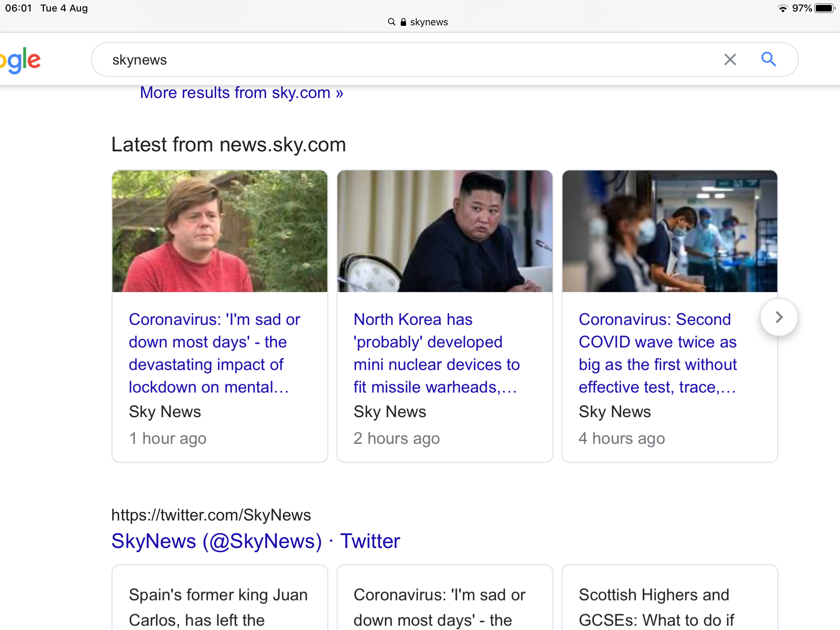The width and height of the screenshot is (840, 630).
Task: Open Second COVID wave article headline
Action: click(657, 353)
